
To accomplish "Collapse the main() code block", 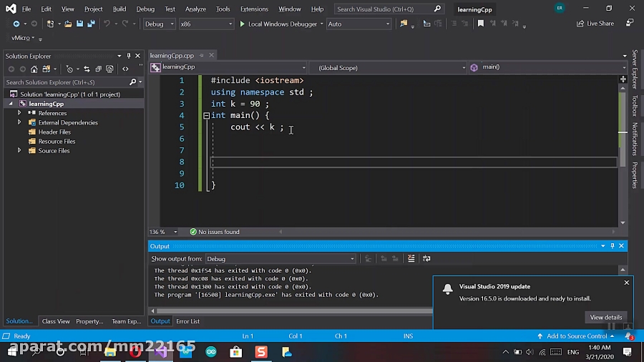I will coord(207,116).
